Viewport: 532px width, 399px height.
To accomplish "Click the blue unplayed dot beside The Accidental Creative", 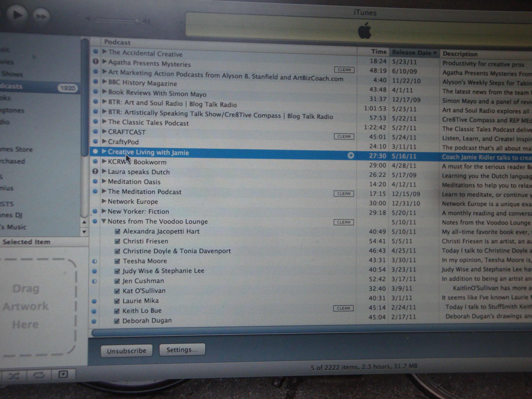I will tap(96, 51).
